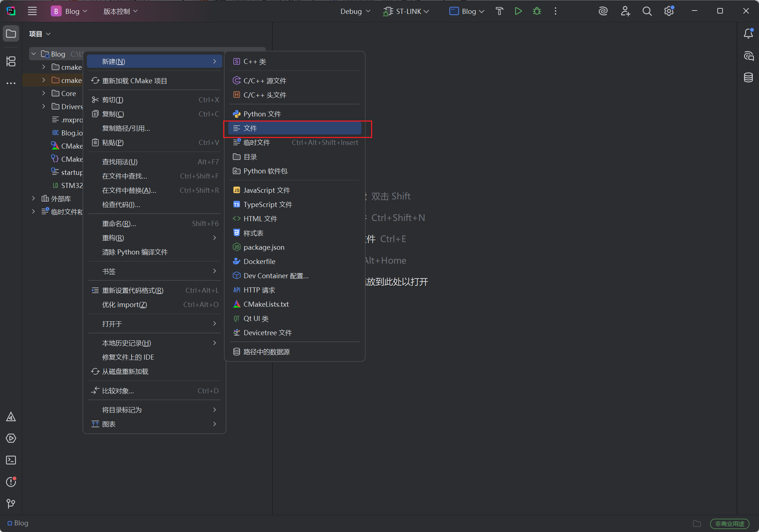Open the Structure tool window icon
The image size is (759, 532).
click(x=11, y=61)
